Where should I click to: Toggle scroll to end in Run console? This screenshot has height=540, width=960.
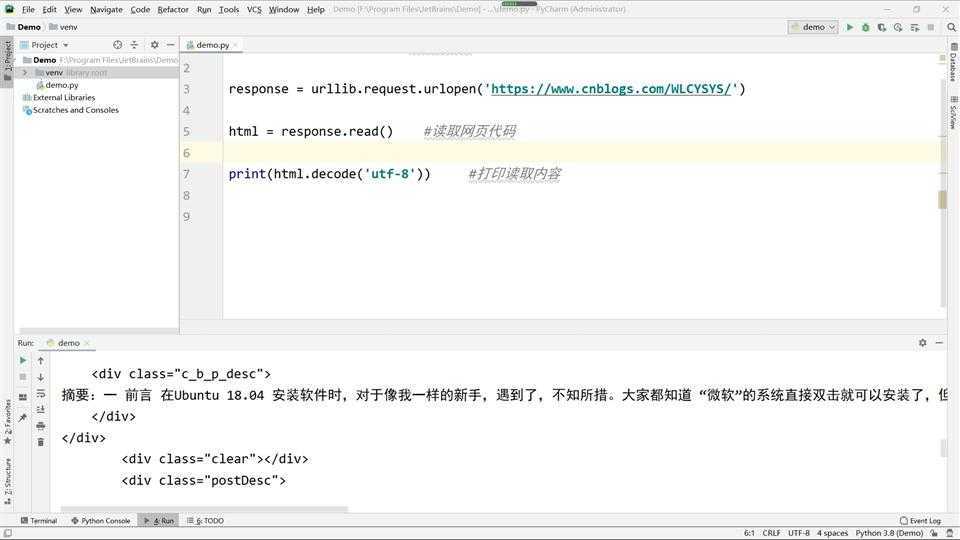click(x=40, y=409)
